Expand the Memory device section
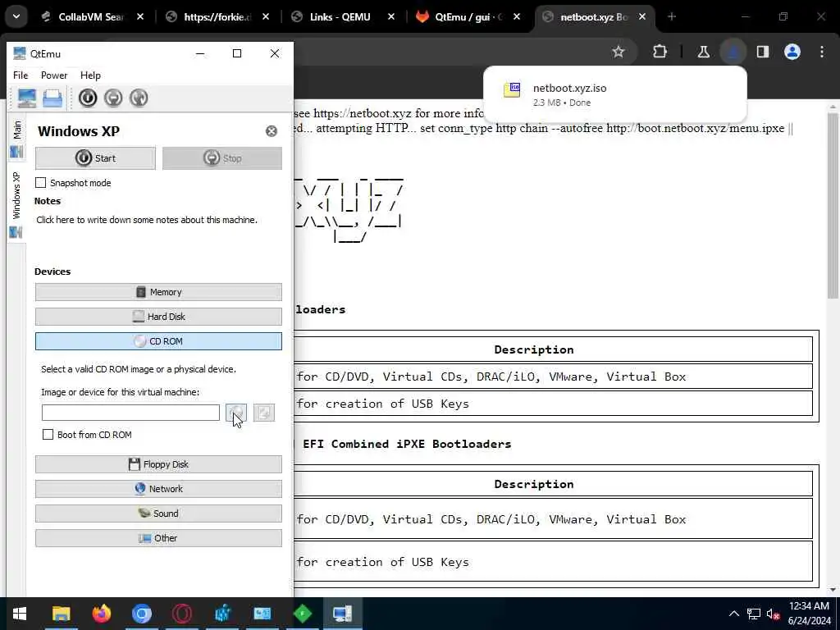Viewport: 840px width, 630px height. point(158,292)
